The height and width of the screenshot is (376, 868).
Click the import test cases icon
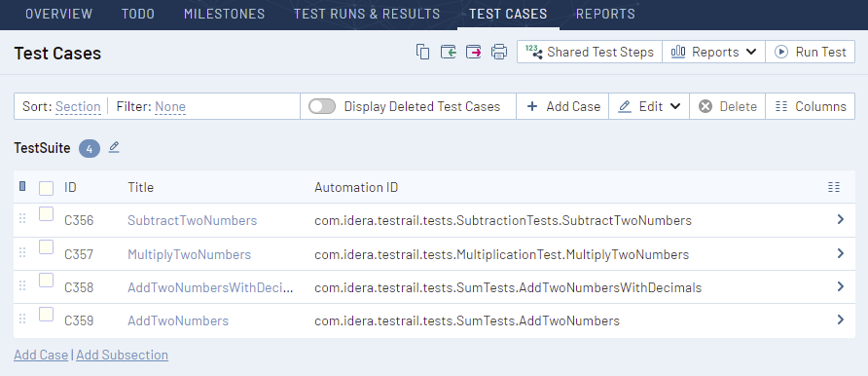[x=449, y=52]
